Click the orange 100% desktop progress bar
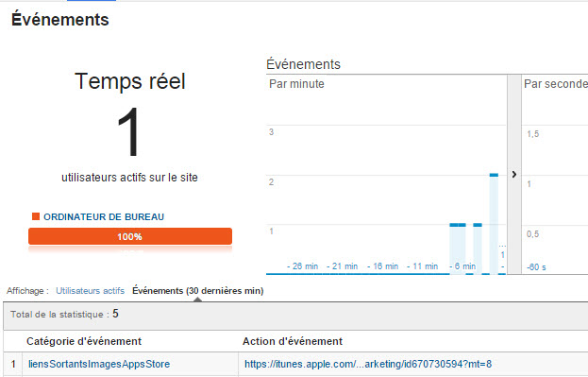The image size is (588, 377). (x=130, y=236)
